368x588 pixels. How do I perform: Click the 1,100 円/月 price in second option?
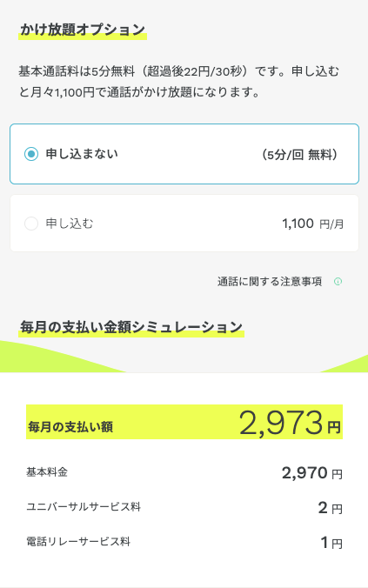click(x=313, y=224)
